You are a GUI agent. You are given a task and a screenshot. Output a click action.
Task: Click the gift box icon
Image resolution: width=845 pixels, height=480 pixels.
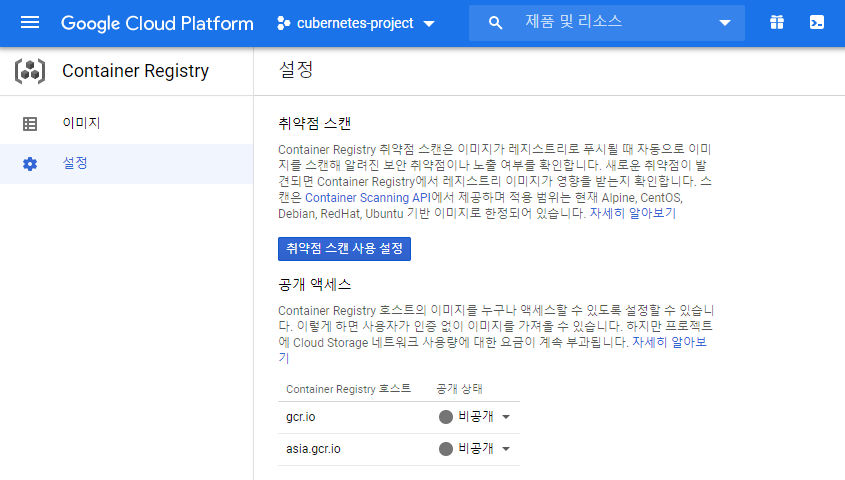(777, 23)
